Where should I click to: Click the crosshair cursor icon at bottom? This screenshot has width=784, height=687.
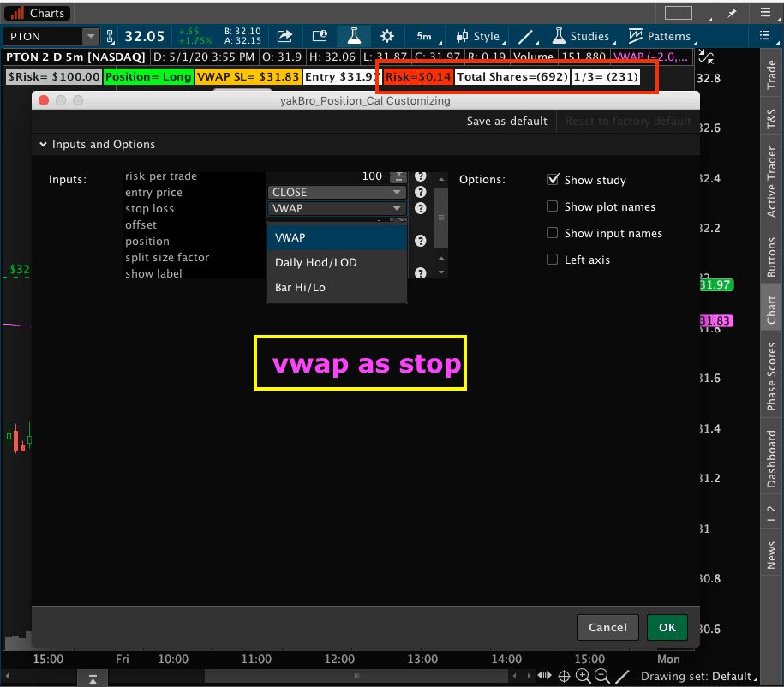(564, 676)
